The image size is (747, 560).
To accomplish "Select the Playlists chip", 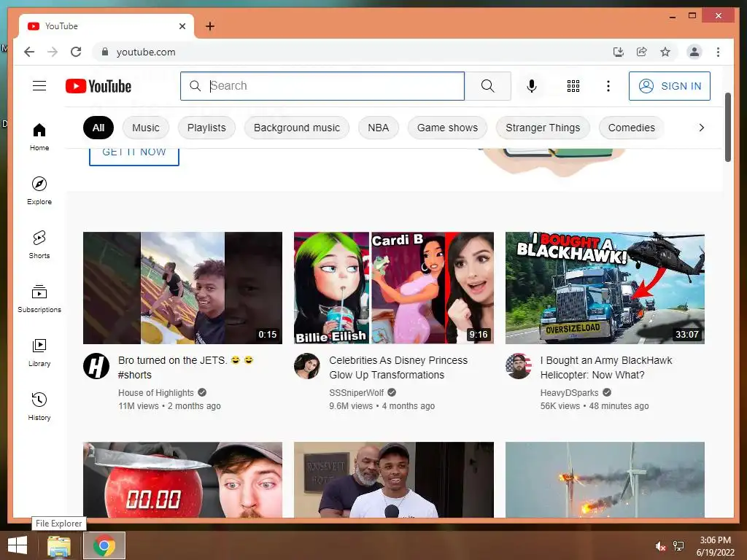I will tap(206, 128).
